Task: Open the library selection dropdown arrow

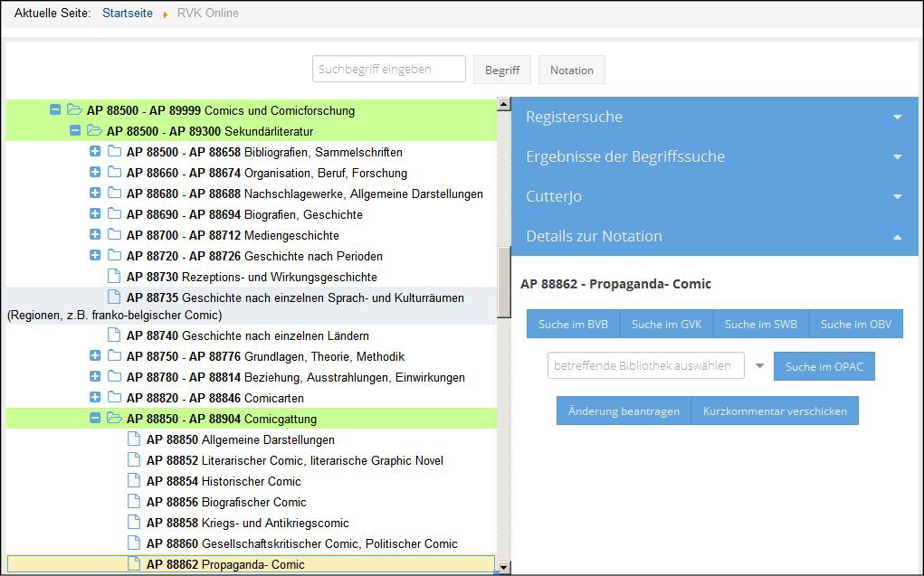Action: click(759, 365)
